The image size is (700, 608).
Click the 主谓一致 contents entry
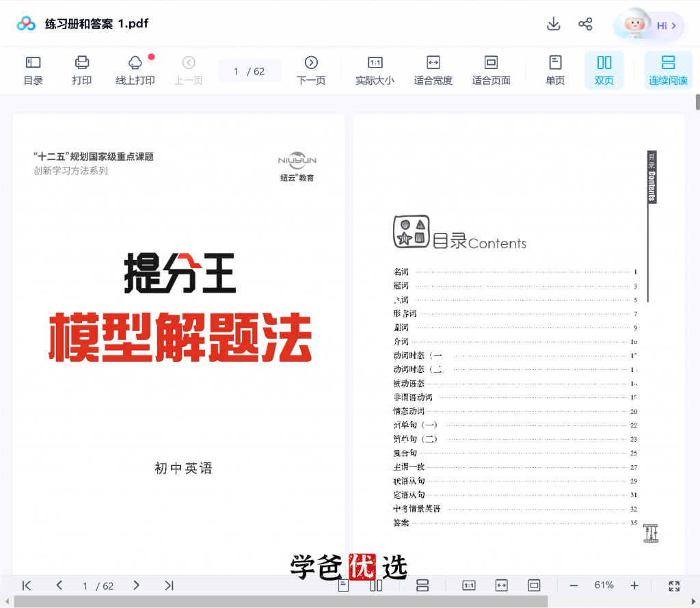point(515,467)
